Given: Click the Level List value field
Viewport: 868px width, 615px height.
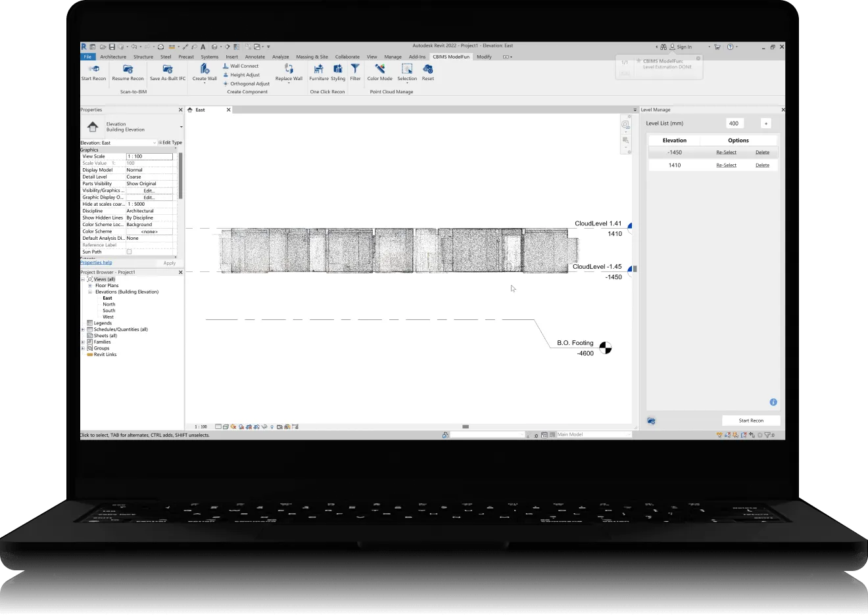Looking at the screenshot, I should pyautogui.click(x=734, y=124).
